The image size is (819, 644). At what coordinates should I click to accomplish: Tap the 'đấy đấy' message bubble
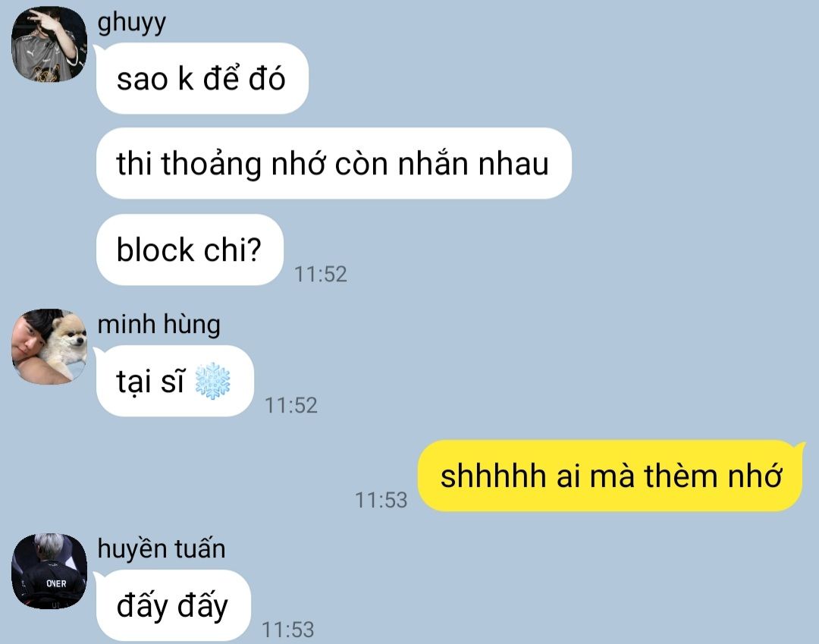(x=174, y=605)
